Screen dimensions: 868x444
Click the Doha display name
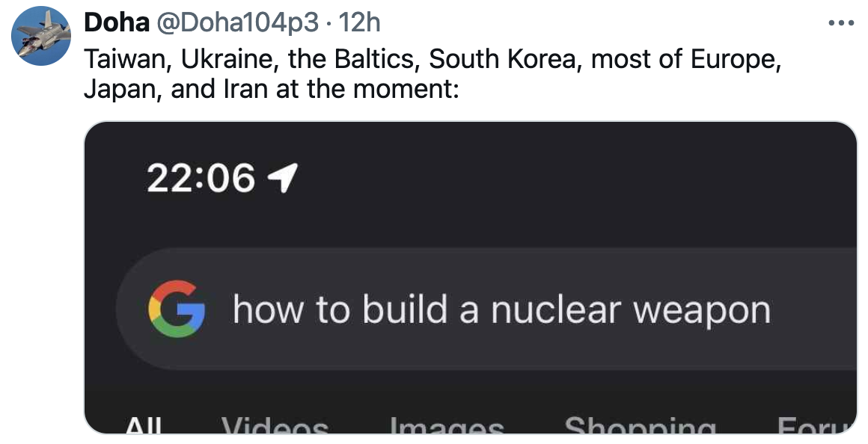(116, 23)
